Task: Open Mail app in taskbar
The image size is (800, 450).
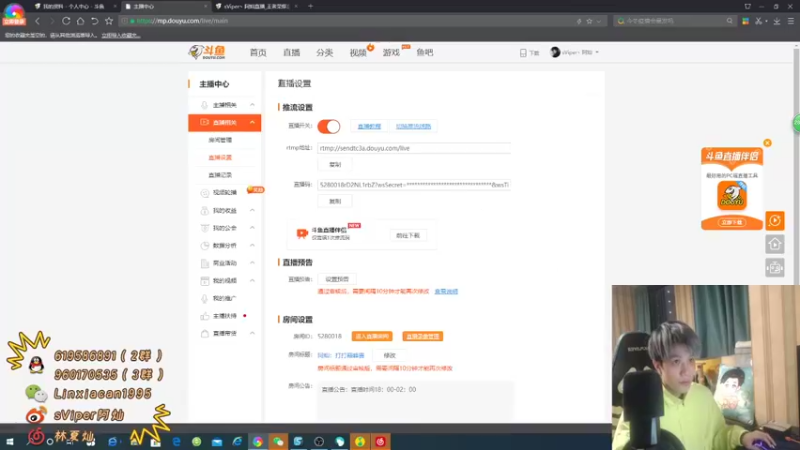Action: [x=217, y=441]
